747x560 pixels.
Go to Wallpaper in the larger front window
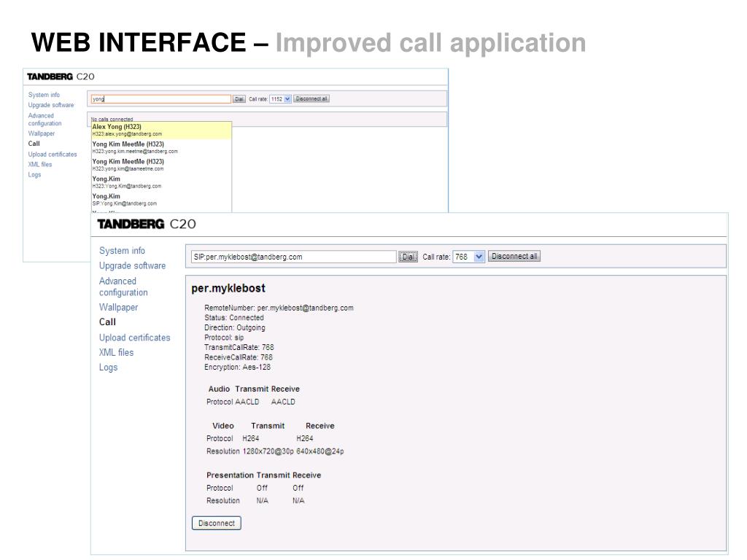tap(119, 307)
